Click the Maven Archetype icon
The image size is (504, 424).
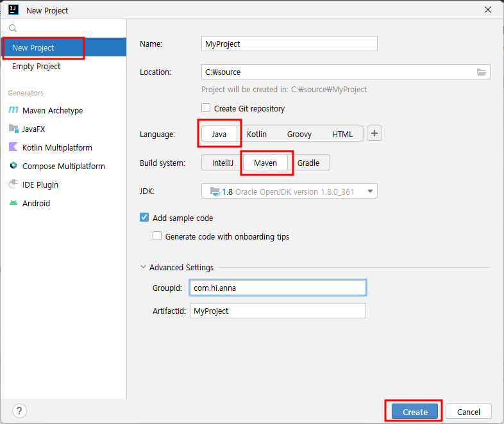coord(13,110)
